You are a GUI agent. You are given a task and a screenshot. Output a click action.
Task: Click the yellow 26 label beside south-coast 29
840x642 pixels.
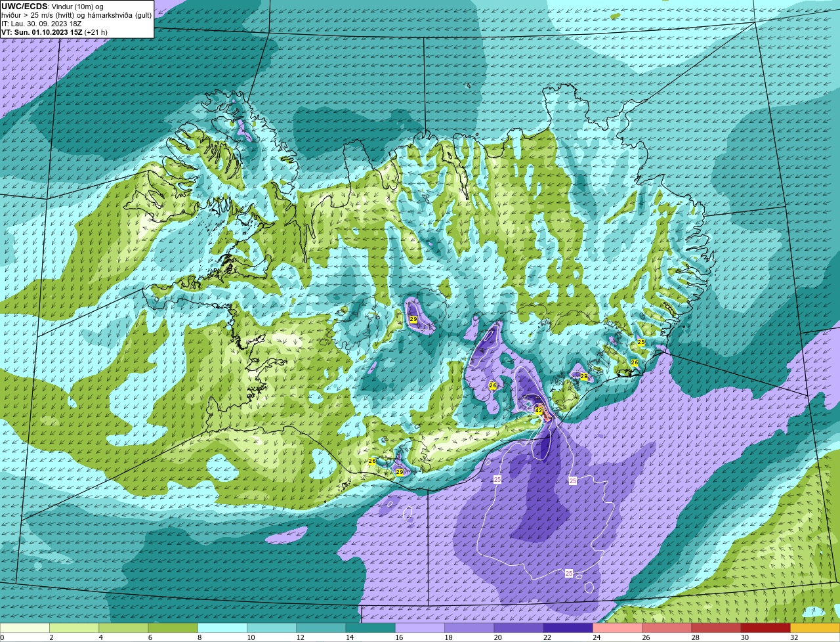(372, 461)
